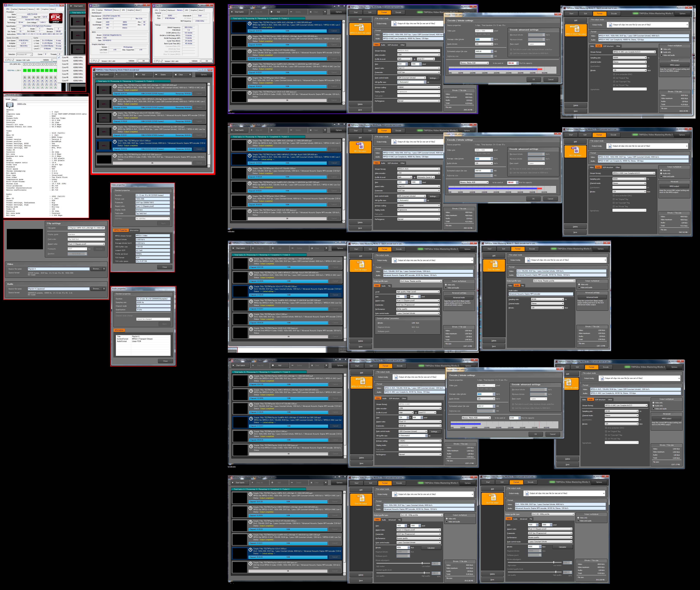Click Validate in the CPU-Z Memory window
700x590 pixels.
(x=194, y=61)
